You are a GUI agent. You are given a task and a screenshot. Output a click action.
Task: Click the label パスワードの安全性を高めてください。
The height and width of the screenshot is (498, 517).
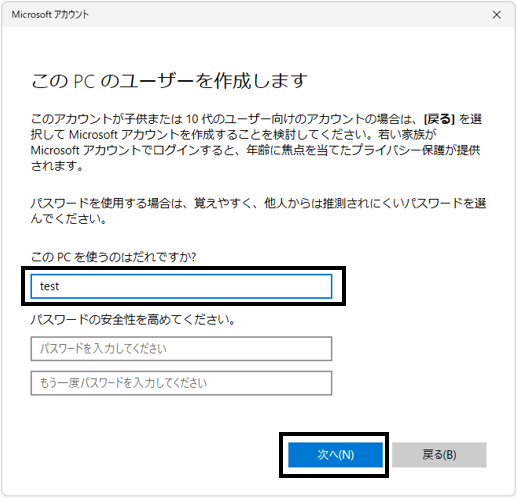(x=133, y=320)
